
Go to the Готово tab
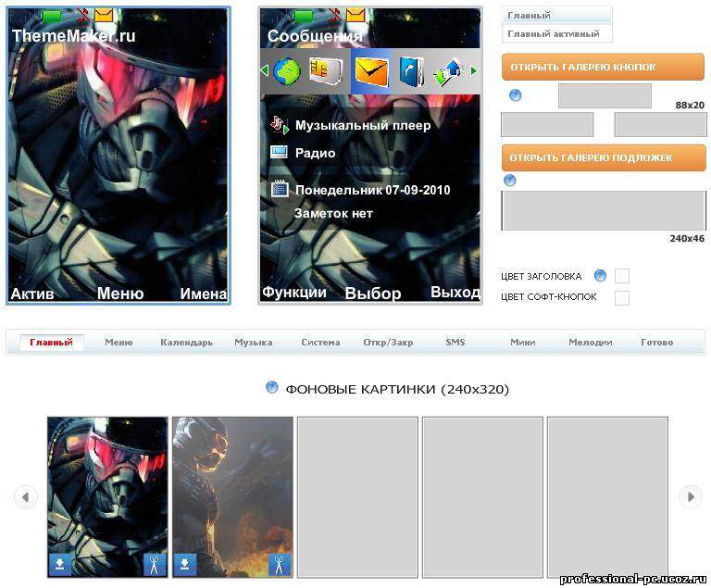[x=657, y=342]
